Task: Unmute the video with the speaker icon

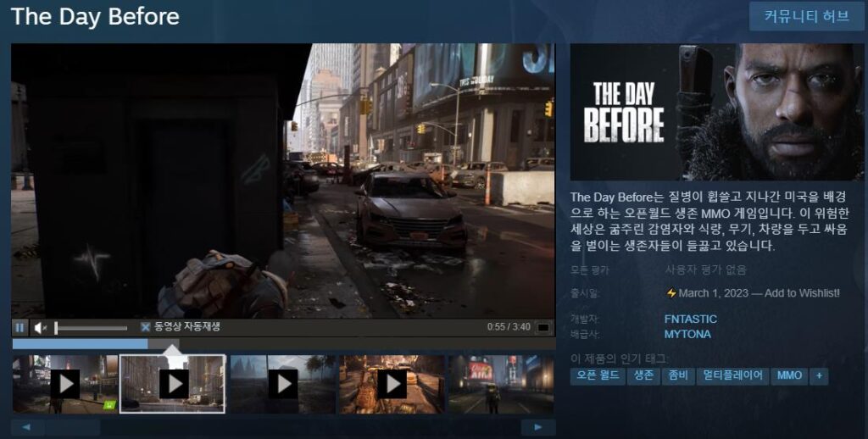Action: (x=40, y=327)
